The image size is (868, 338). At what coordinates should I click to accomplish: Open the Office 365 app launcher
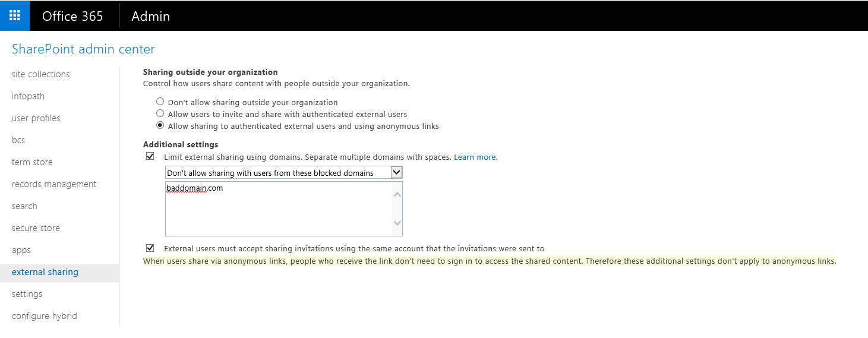tap(15, 16)
